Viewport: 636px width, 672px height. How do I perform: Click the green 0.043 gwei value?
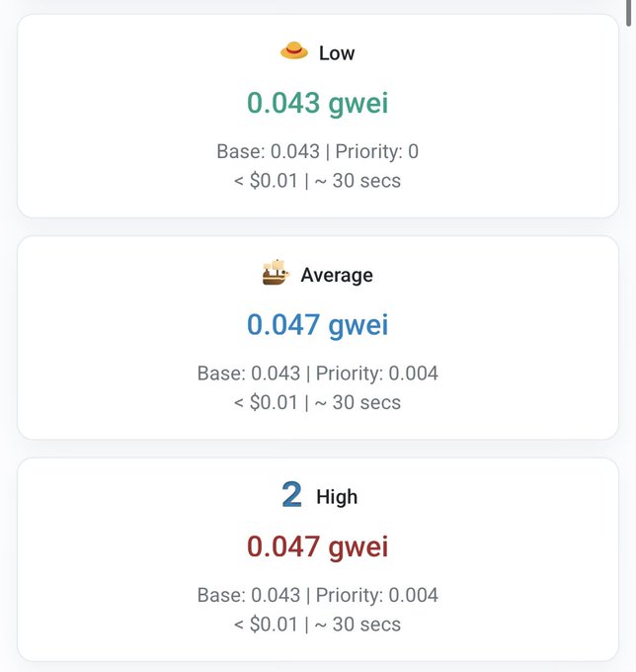[x=318, y=103]
